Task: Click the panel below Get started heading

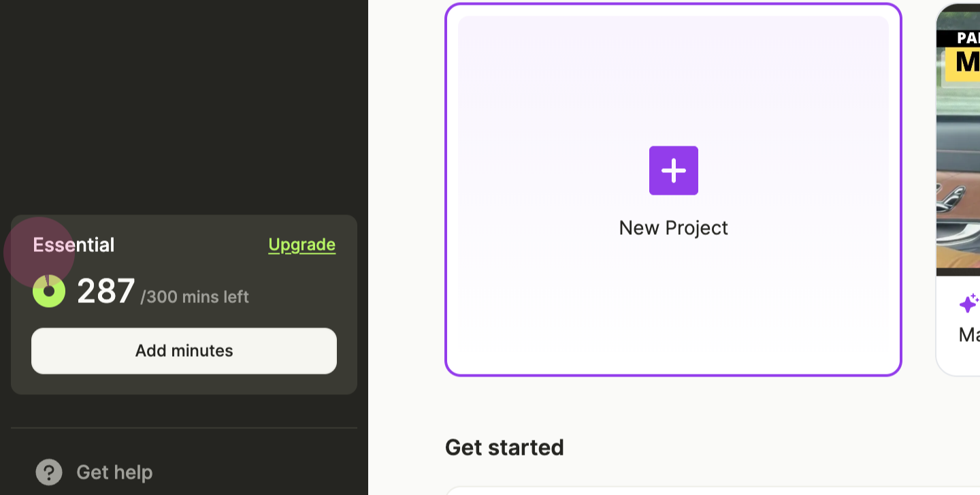Action: [x=713, y=491]
